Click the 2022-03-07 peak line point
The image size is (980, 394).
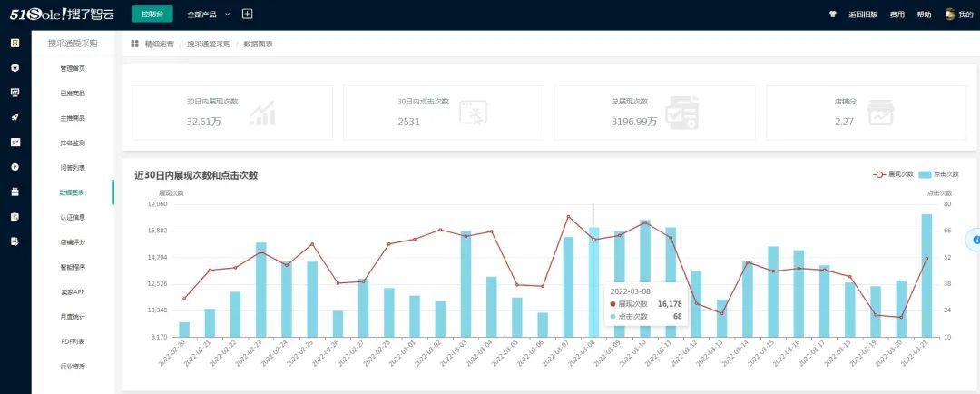click(568, 216)
